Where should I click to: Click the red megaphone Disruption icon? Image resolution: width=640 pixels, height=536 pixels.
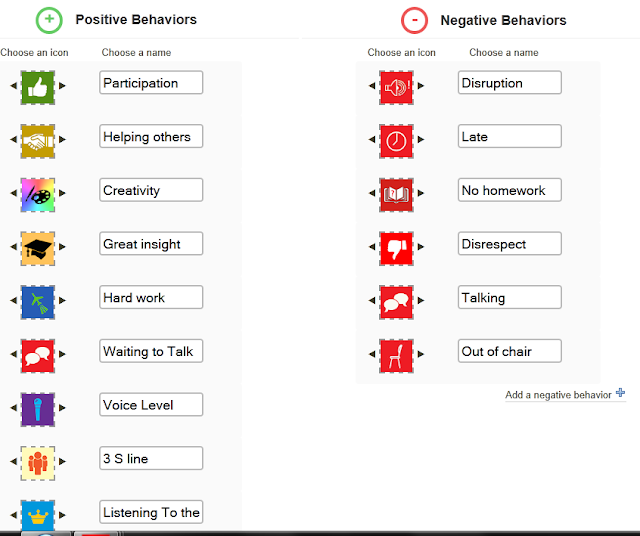396,87
